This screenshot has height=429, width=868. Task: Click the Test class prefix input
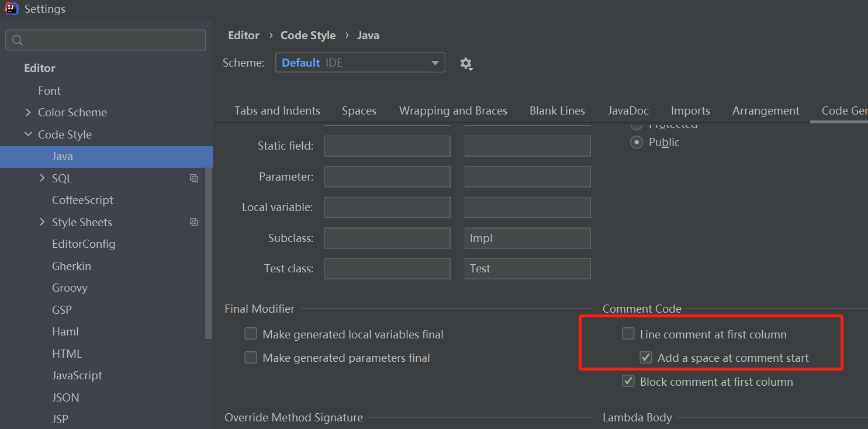[388, 268]
